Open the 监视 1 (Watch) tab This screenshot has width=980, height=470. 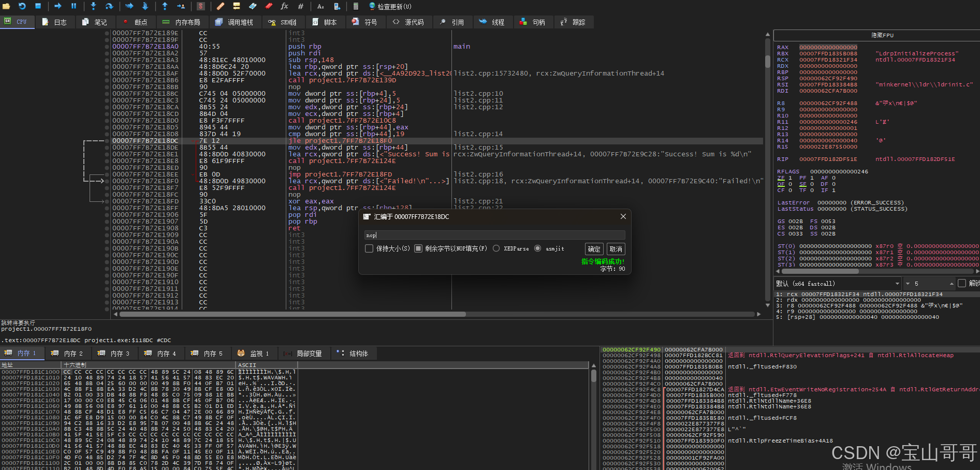[x=254, y=354]
